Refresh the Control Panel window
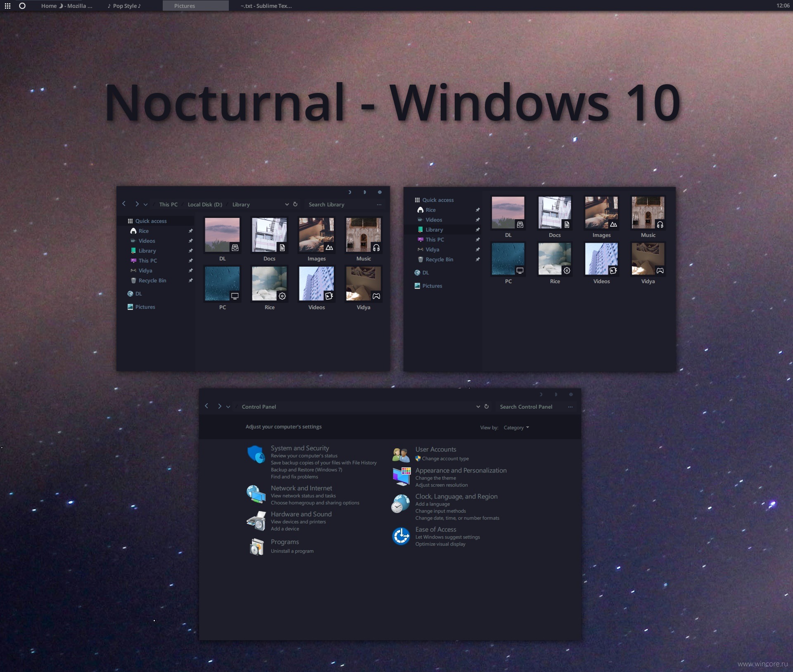This screenshot has width=793, height=672. click(487, 407)
